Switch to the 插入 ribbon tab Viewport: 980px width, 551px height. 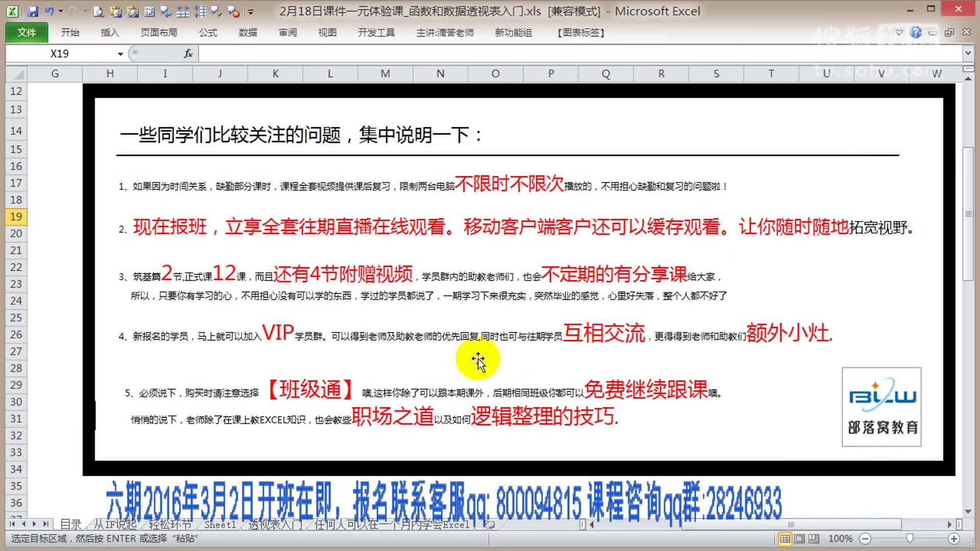point(110,33)
